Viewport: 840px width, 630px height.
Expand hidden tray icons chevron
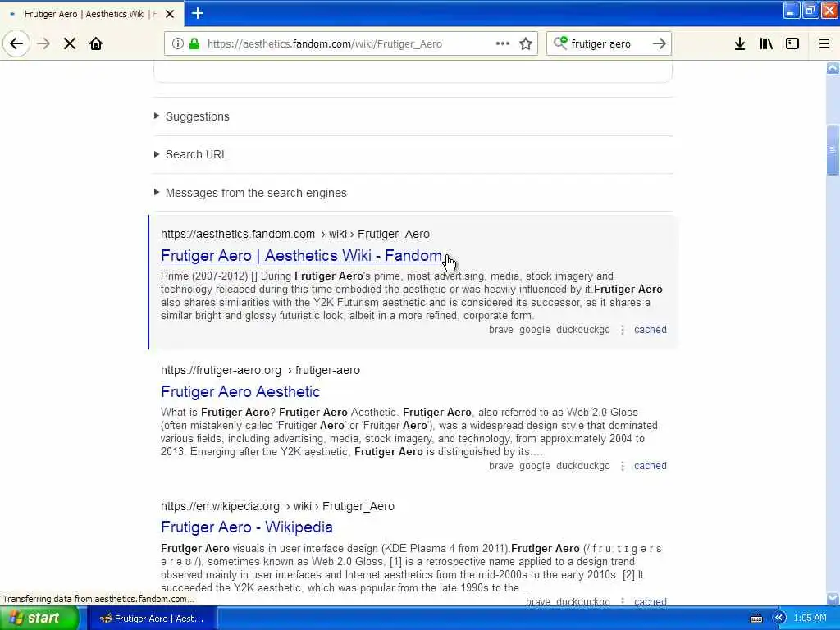778,618
